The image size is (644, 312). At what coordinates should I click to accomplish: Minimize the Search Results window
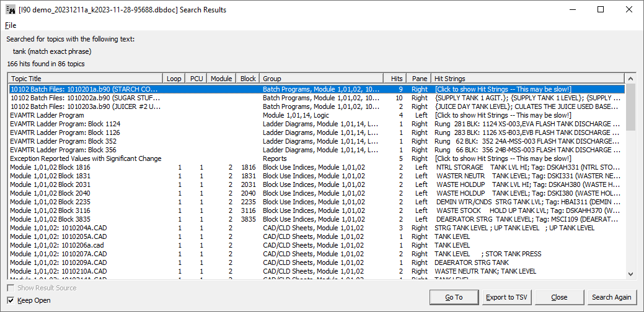point(572,9)
